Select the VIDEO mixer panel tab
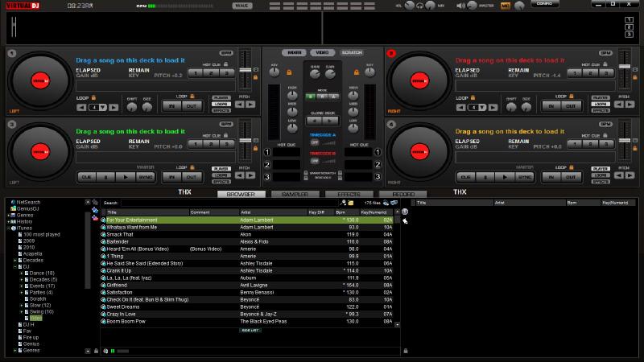The height and width of the screenshot is (362, 644). (x=321, y=52)
